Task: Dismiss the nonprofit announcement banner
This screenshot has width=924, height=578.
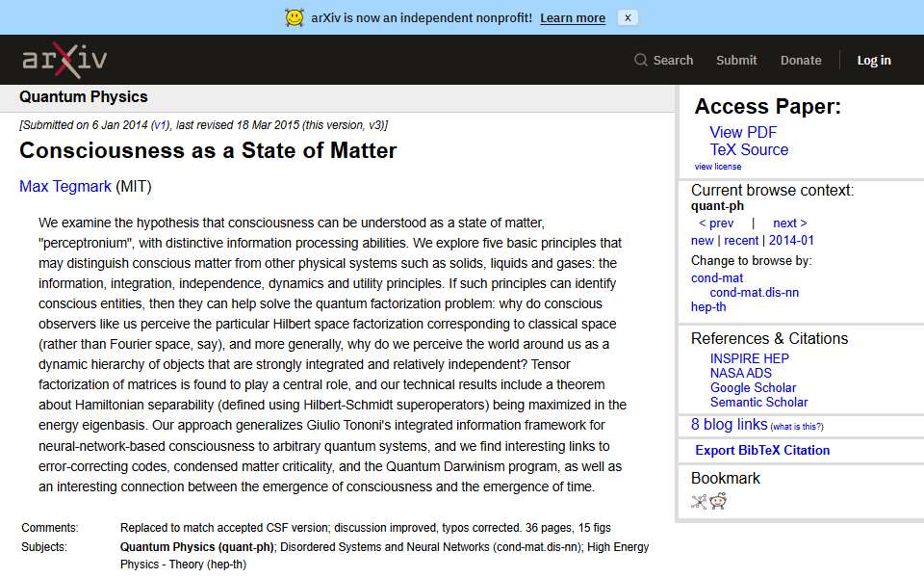Action: [x=628, y=17]
